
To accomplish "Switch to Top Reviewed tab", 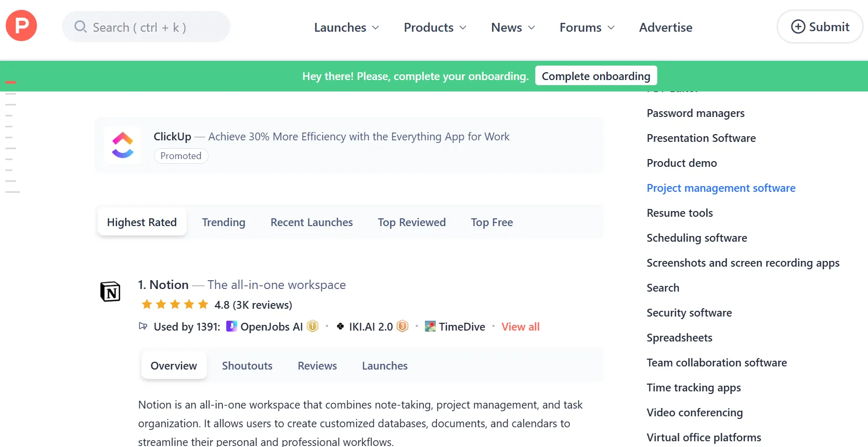I will tap(412, 222).
